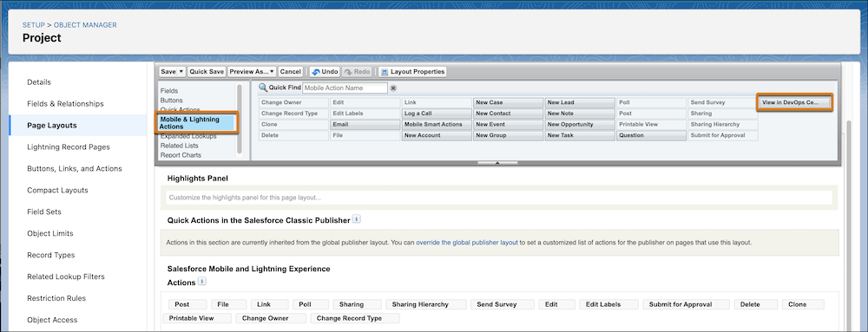The width and height of the screenshot is (868, 332).
Task: Select New Opportunity palette action
Action: click(580, 124)
